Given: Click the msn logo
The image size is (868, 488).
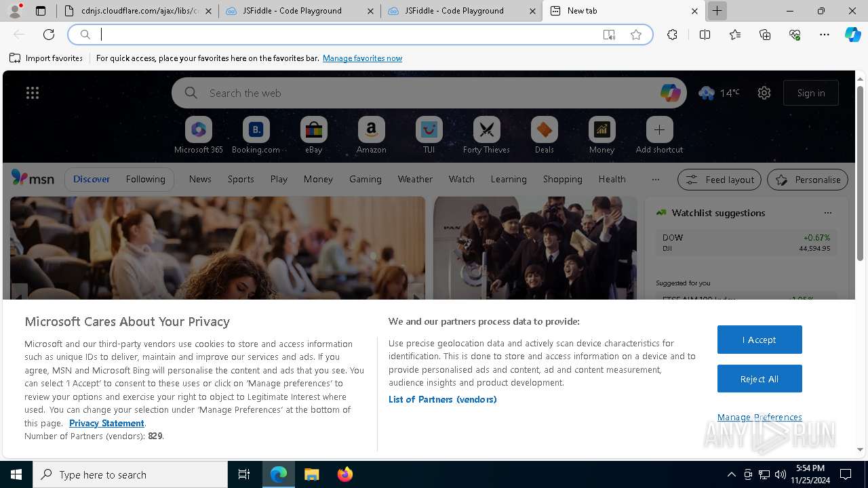Looking at the screenshot, I should (x=33, y=178).
